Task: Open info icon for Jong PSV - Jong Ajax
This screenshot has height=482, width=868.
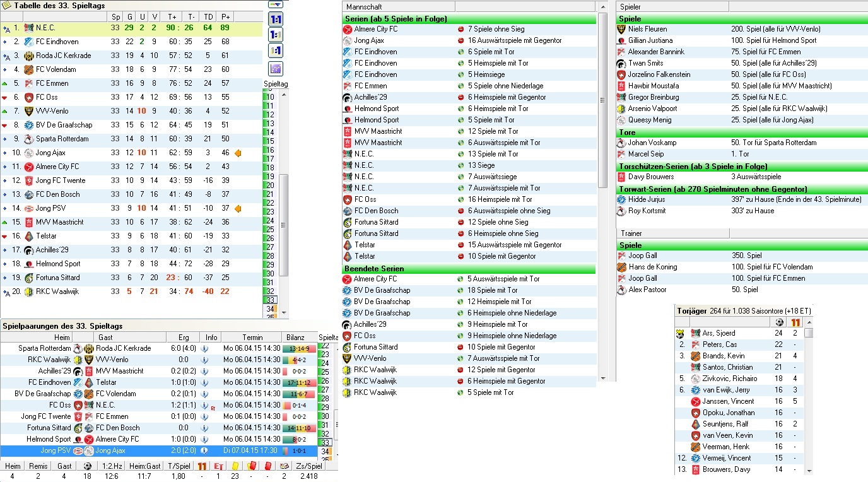Action: pos(204,450)
